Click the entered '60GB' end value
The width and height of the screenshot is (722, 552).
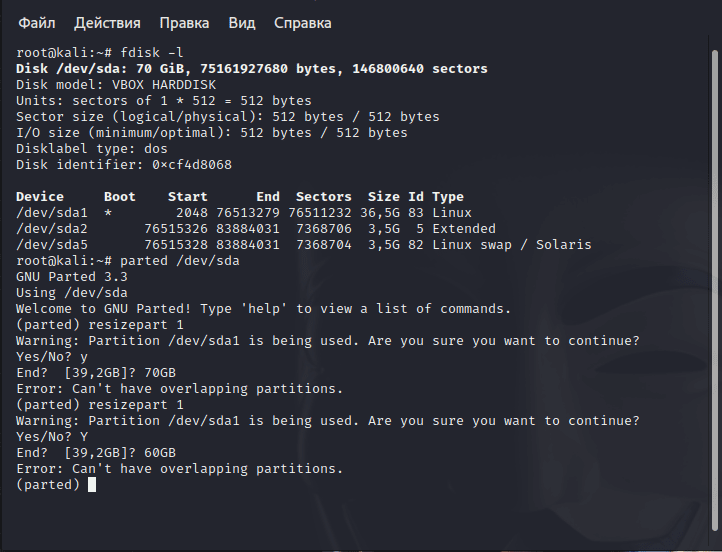[x=160, y=453]
